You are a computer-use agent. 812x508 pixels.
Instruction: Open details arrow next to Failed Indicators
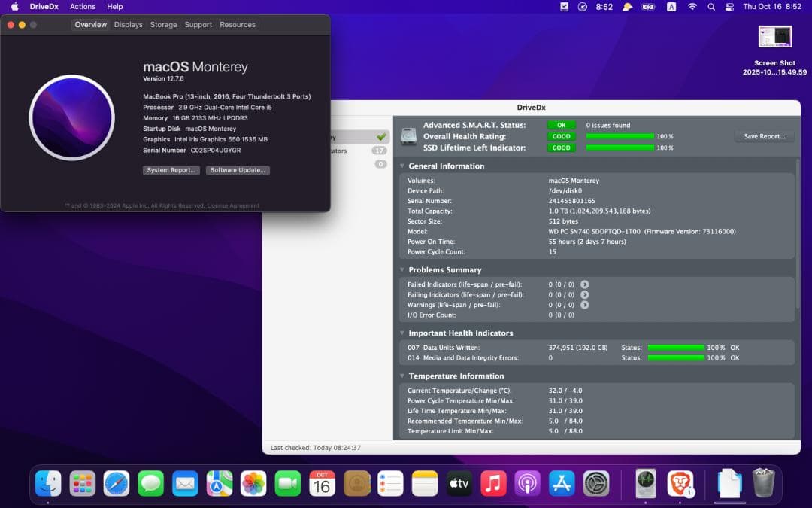pyautogui.click(x=585, y=284)
